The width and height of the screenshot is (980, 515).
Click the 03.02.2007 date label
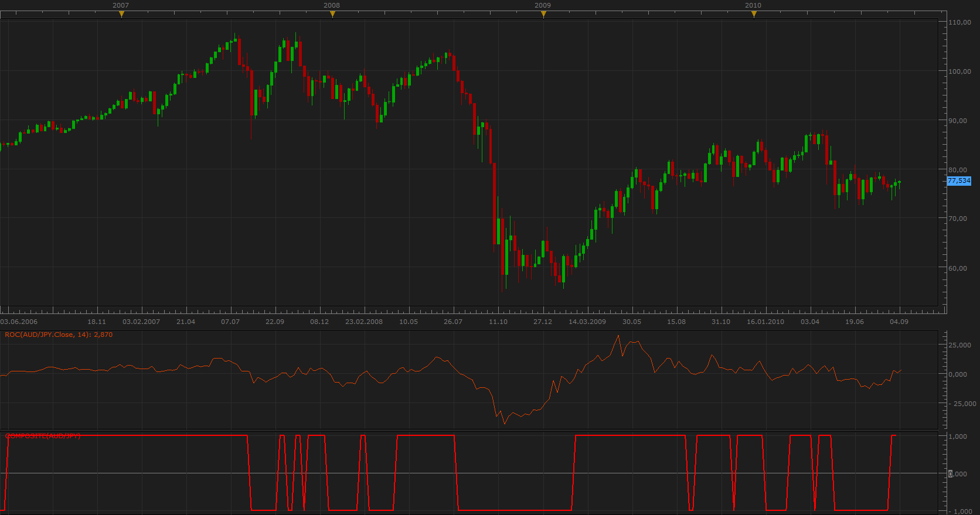[141, 322]
